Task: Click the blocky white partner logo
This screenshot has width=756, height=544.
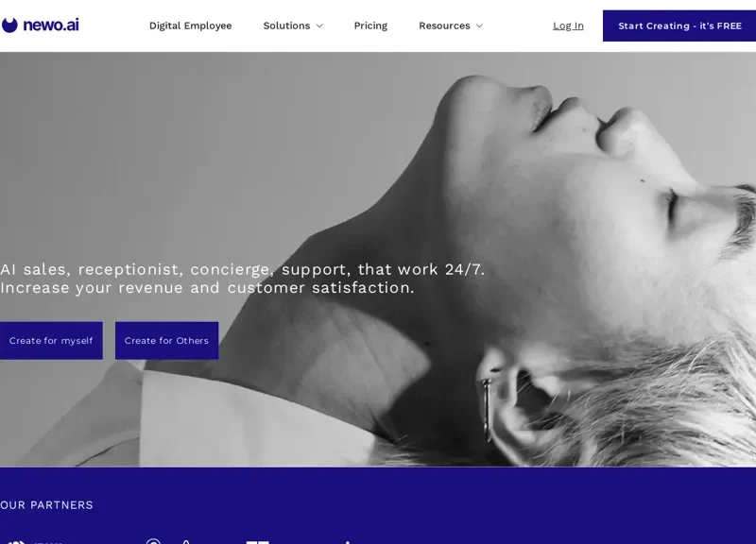Action: coord(257,542)
